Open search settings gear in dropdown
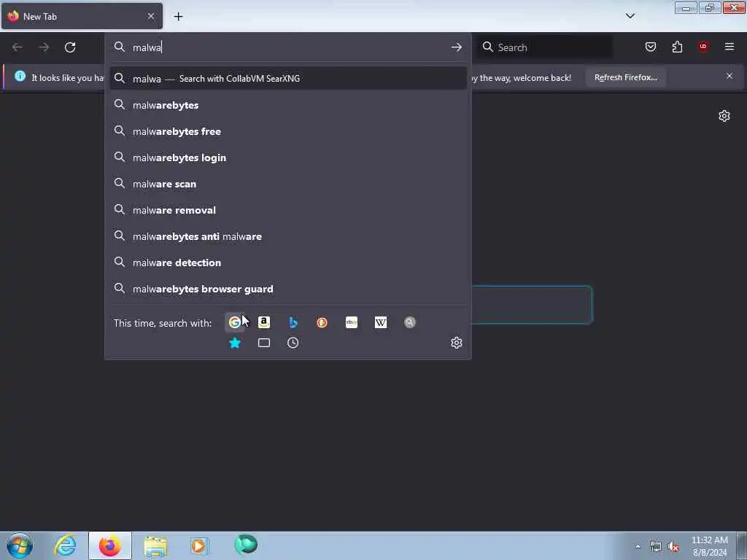747x560 pixels. pyautogui.click(x=457, y=343)
